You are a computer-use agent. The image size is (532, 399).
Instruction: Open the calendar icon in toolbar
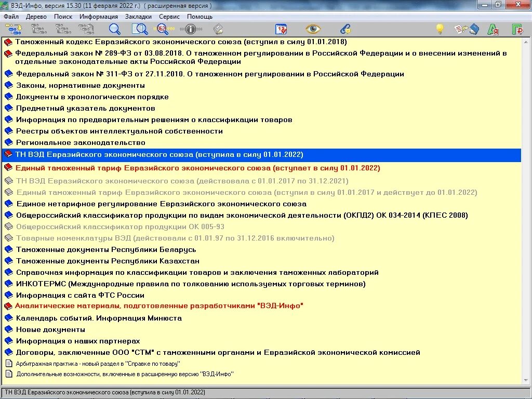point(281,29)
